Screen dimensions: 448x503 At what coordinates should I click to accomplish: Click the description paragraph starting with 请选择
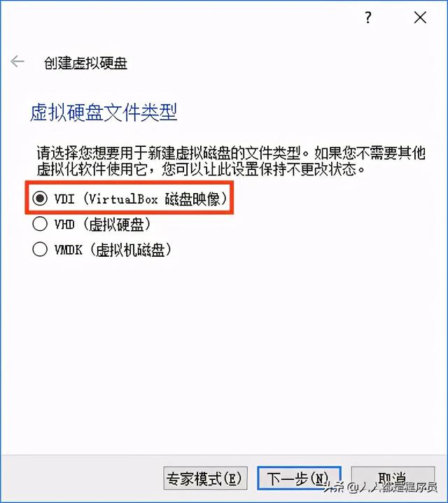coord(231,162)
